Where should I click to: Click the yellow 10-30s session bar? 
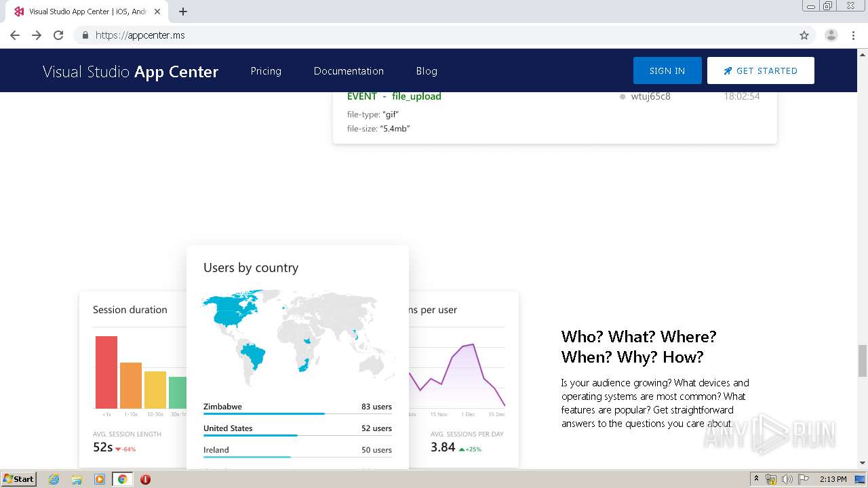pos(155,390)
